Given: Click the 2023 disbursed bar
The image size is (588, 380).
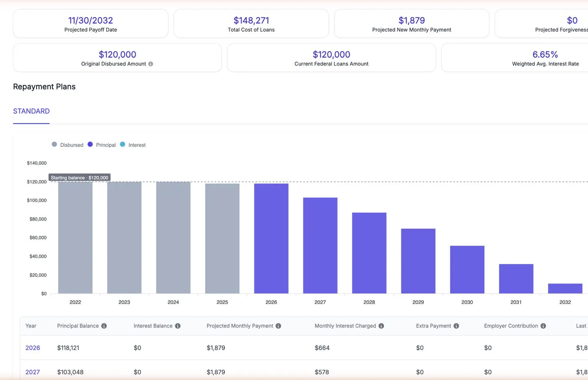Looking at the screenshot, I should (x=124, y=238).
